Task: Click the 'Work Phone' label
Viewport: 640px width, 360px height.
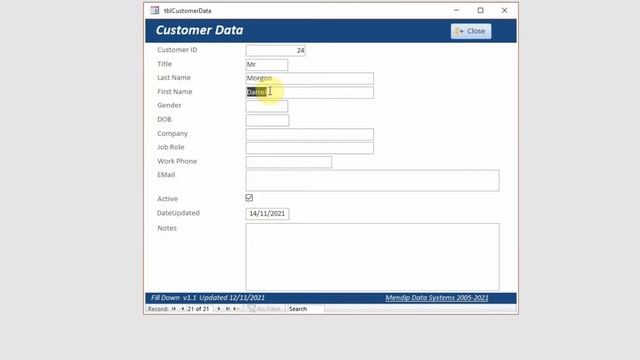Action: pyautogui.click(x=177, y=161)
